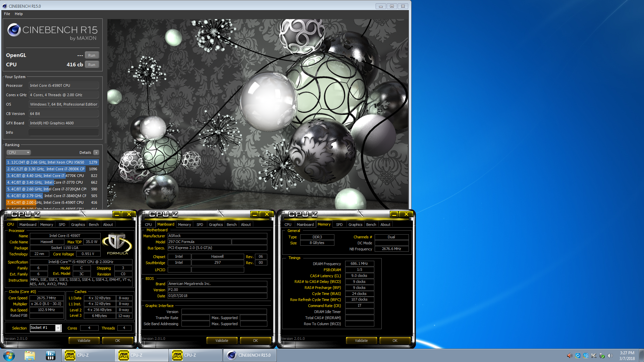This screenshot has height=362, width=644.
Task: Select ranking row Intel Core i7-4770K
Action: tap(52, 176)
